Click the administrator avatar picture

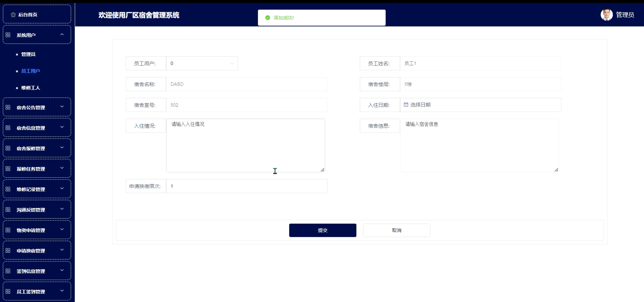coord(606,15)
